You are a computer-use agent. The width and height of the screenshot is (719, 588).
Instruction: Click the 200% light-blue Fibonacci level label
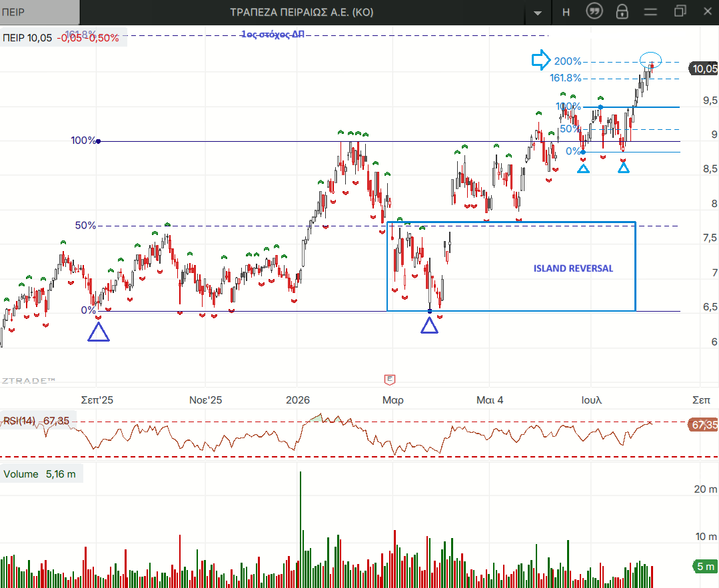coord(568,61)
